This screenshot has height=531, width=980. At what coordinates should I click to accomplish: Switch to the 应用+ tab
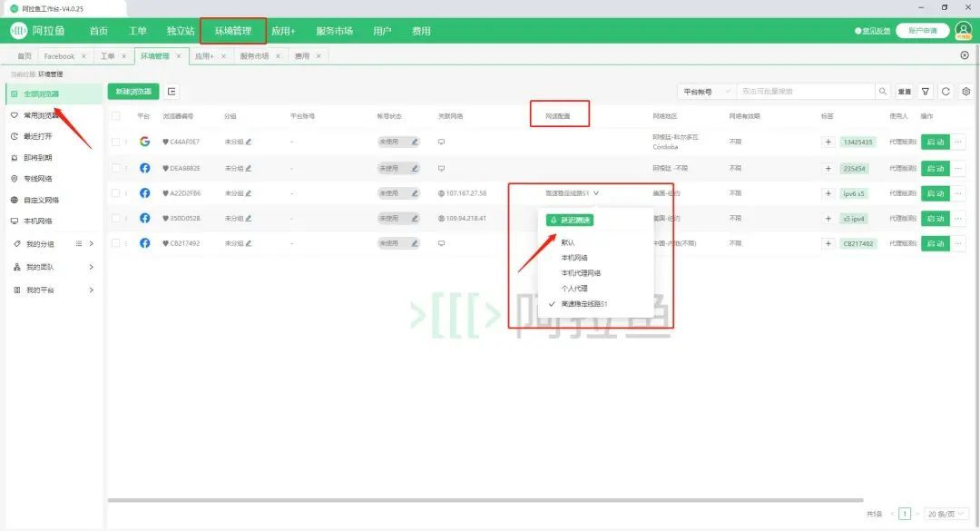204,56
